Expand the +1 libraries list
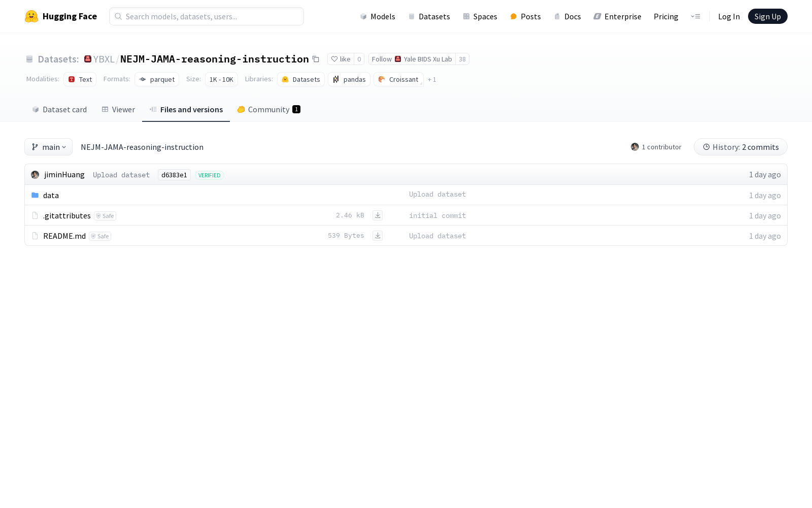The height and width of the screenshot is (508, 812). click(x=432, y=80)
